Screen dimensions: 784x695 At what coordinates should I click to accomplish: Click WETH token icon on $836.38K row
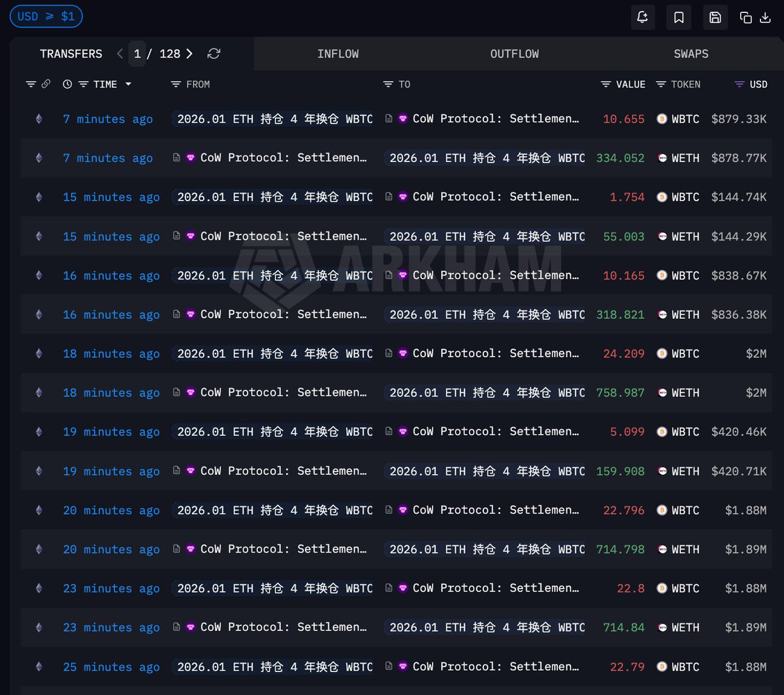662,315
